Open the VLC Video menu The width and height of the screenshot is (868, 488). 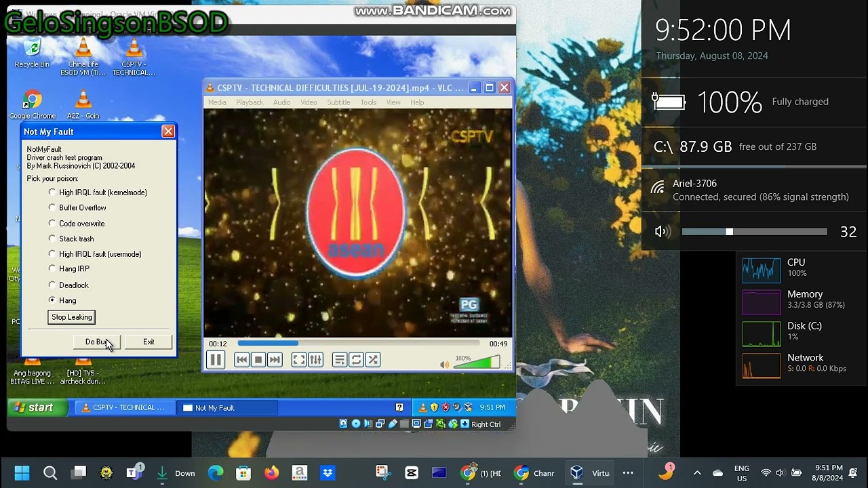(x=309, y=102)
